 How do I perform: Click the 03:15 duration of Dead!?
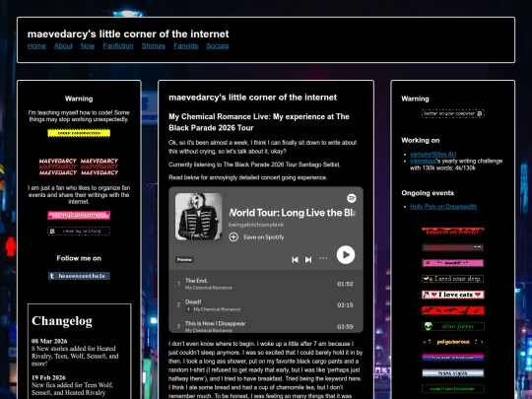click(x=345, y=305)
